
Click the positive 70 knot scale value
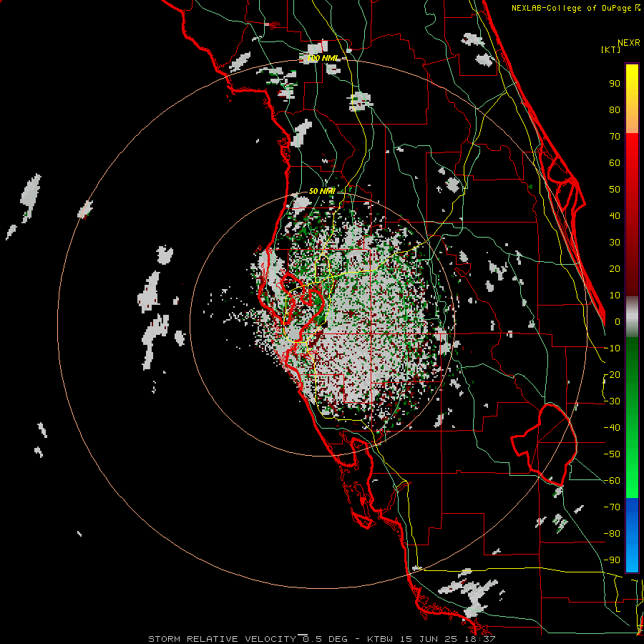point(615,137)
